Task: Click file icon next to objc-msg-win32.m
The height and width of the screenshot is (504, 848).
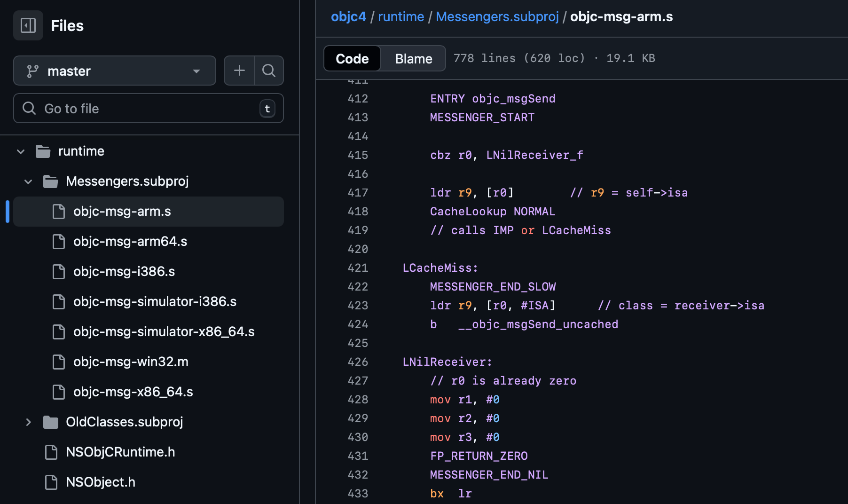Action: pos(59,362)
